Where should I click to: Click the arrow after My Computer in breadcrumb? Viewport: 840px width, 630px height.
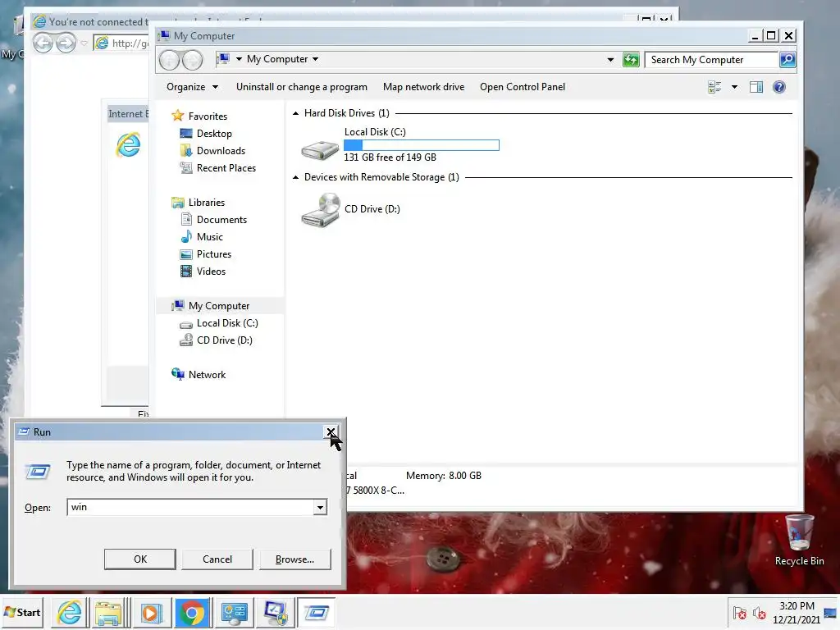point(316,59)
